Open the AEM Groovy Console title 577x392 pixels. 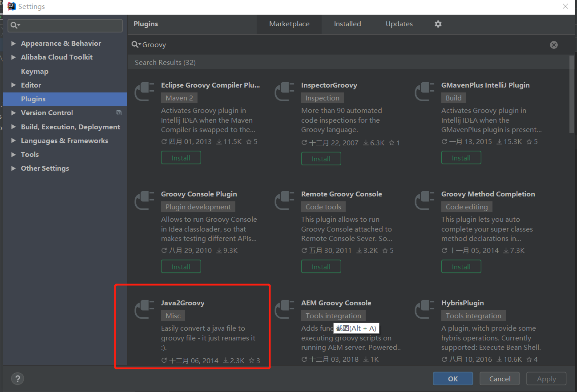click(x=336, y=303)
